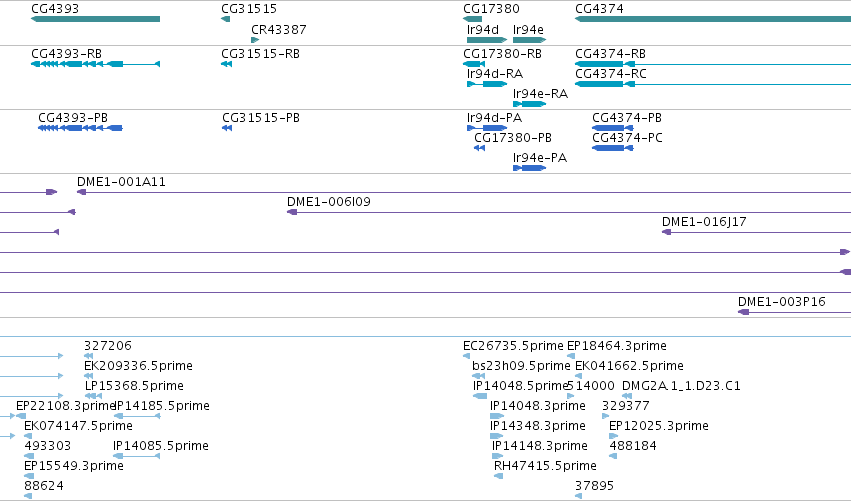Click the Ir94d gene arrow bar
This screenshot has width=851, height=501.
tap(487, 40)
